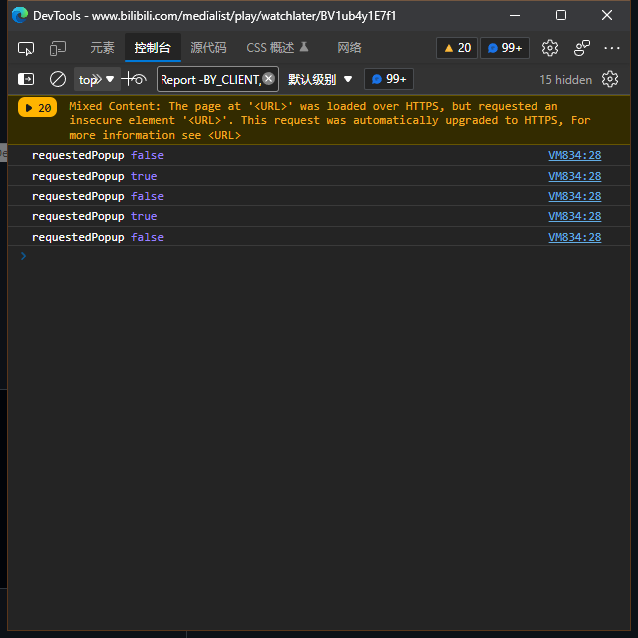Open the 网络 tab
The image size is (638, 638).
[x=349, y=48]
